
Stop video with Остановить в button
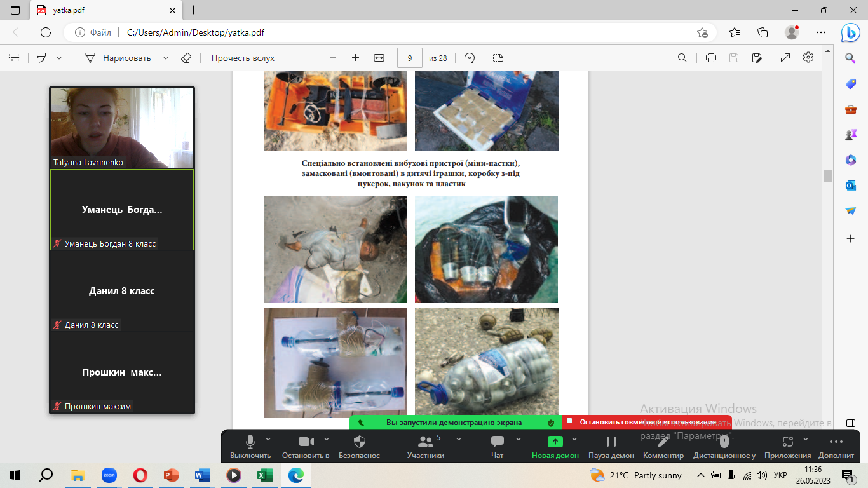click(306, 447)
